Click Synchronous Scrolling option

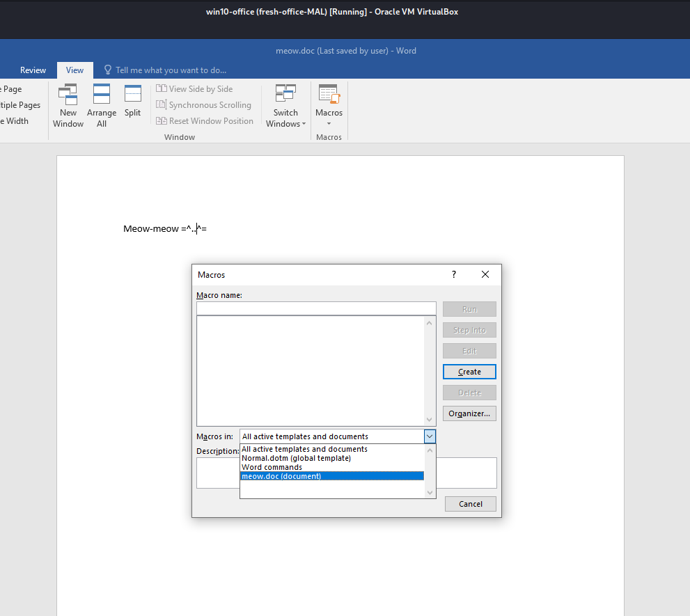point(204,104)
